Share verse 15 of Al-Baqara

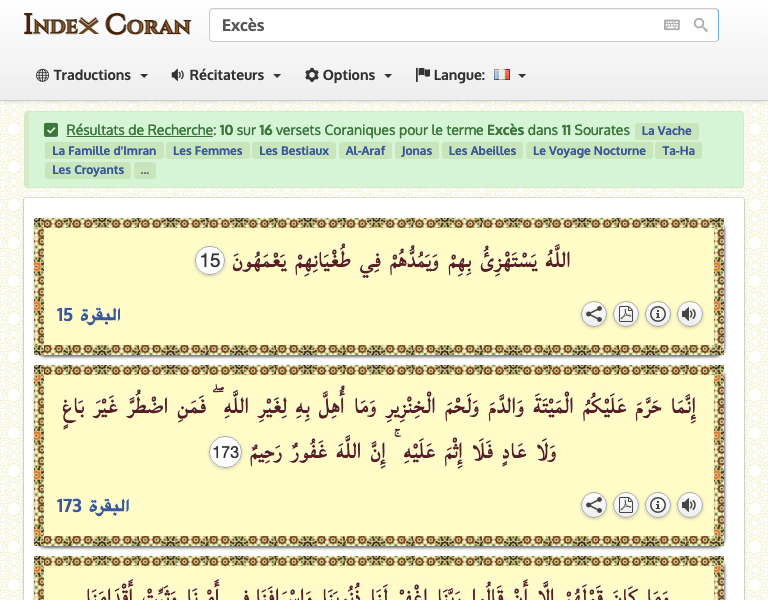[594, 314]
